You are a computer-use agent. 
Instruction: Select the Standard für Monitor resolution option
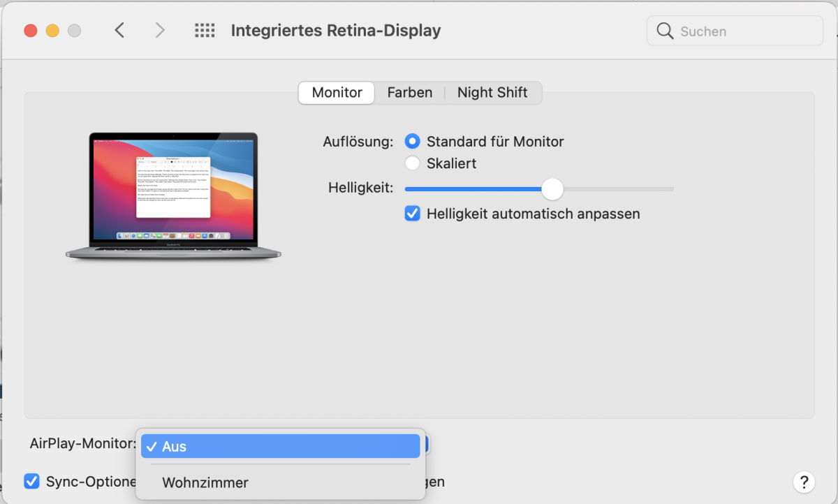tap(413, 142)
